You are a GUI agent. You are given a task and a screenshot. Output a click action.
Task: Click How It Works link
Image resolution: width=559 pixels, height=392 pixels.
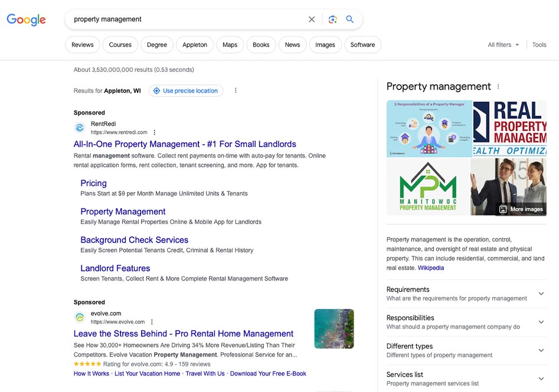point(91,374)
